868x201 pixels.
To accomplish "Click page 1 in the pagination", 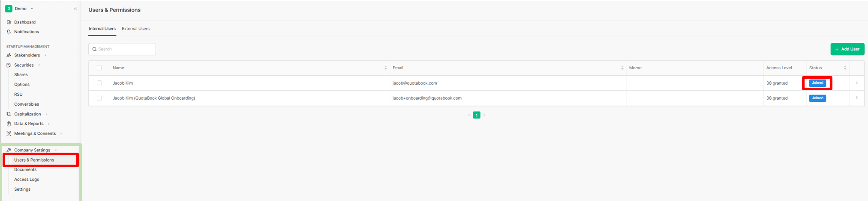I will coord(477,115).
